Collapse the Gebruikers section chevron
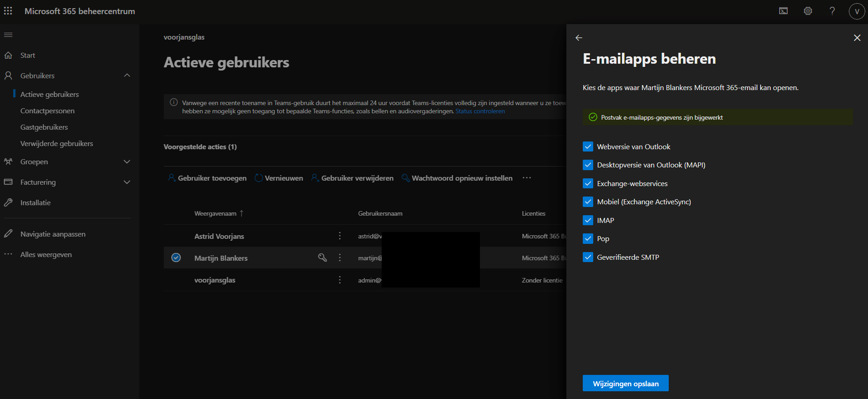Viewport: 868px width, 399px height. click(127, 76)
